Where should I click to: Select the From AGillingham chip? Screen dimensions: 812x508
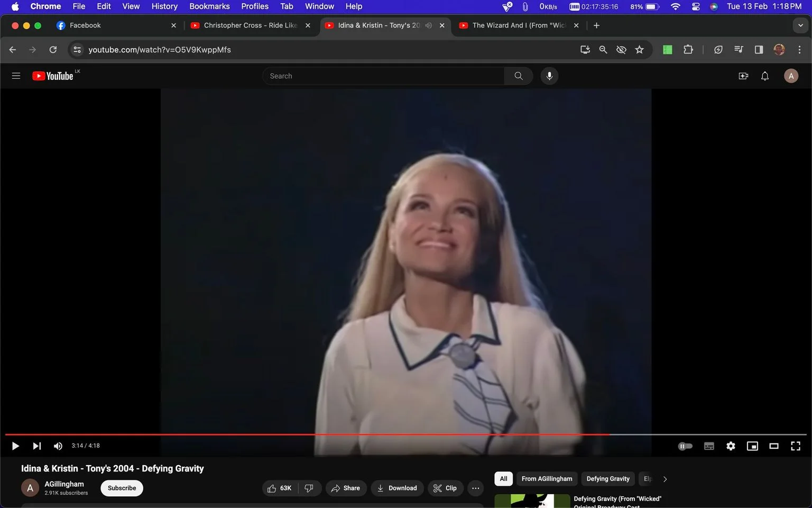pos(547,478)
